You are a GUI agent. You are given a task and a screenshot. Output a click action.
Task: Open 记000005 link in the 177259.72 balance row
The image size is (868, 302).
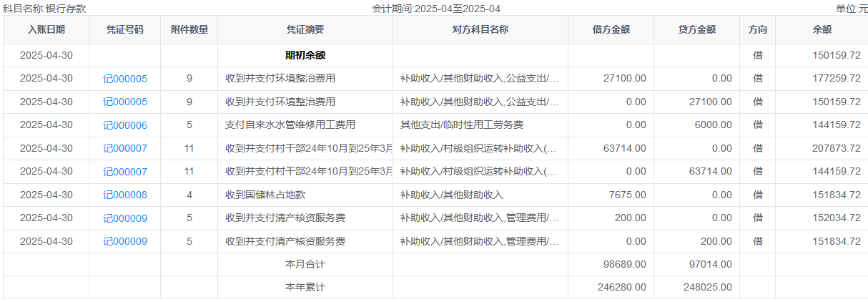(125, 79)
